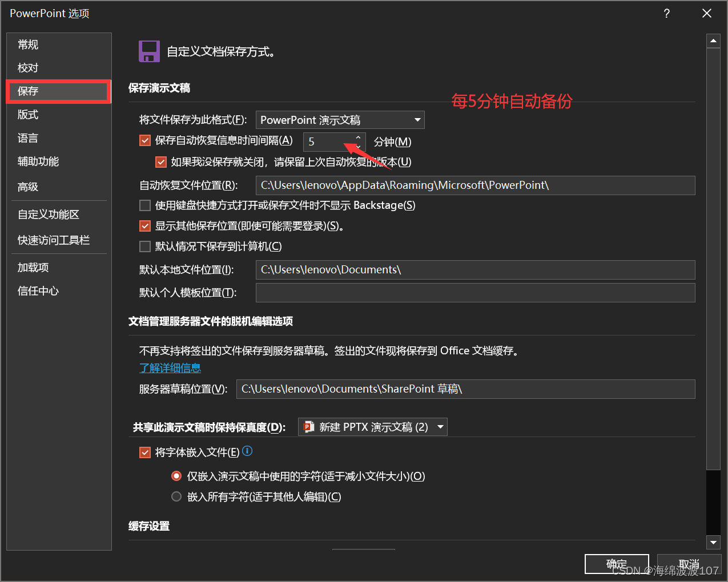This screenshot has height=582, width=728.
Task: Click the 默认本地文件位置 path field
Action: coord(476,270)
